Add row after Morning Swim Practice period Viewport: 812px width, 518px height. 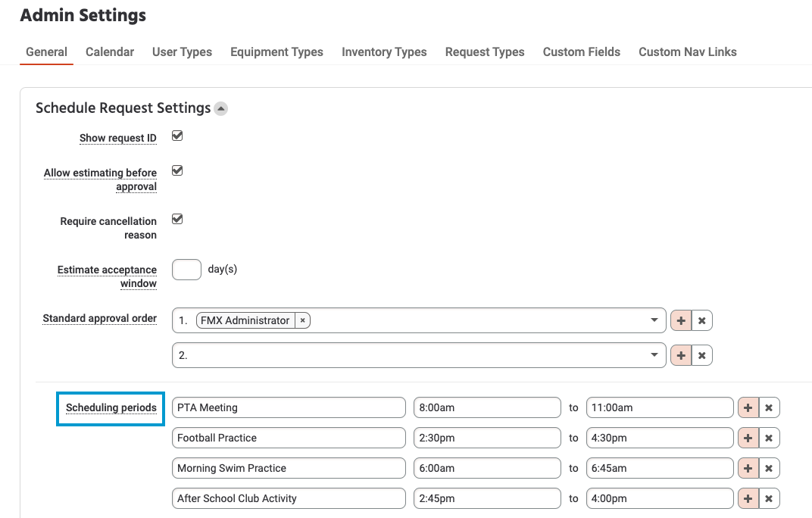[748, 468]
